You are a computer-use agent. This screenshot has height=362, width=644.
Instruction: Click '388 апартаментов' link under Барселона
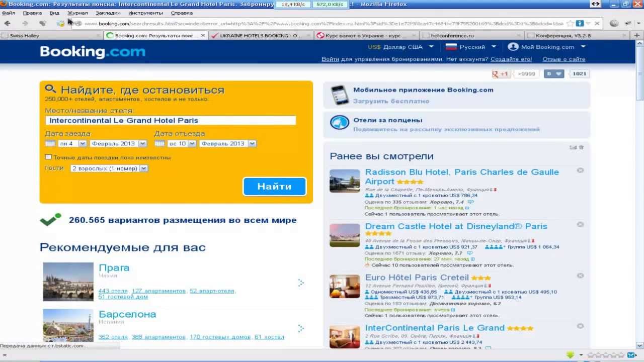tap(158, 337)
